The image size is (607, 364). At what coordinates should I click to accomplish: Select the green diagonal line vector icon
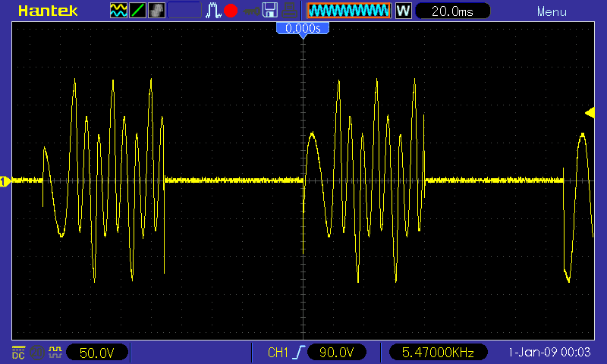coord(137,11)
